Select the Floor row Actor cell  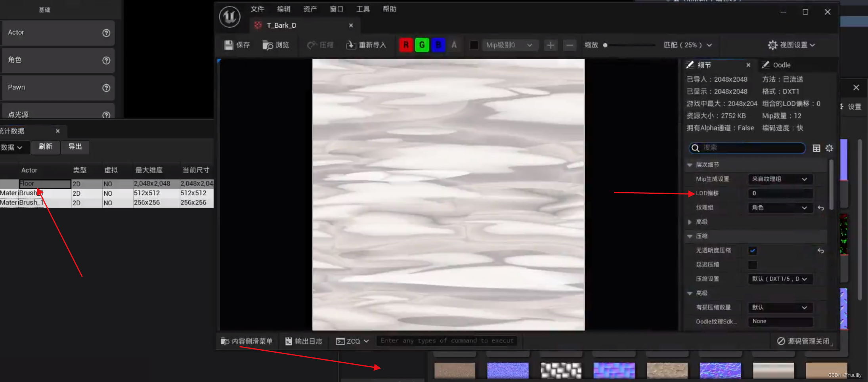tap(45, 184)
